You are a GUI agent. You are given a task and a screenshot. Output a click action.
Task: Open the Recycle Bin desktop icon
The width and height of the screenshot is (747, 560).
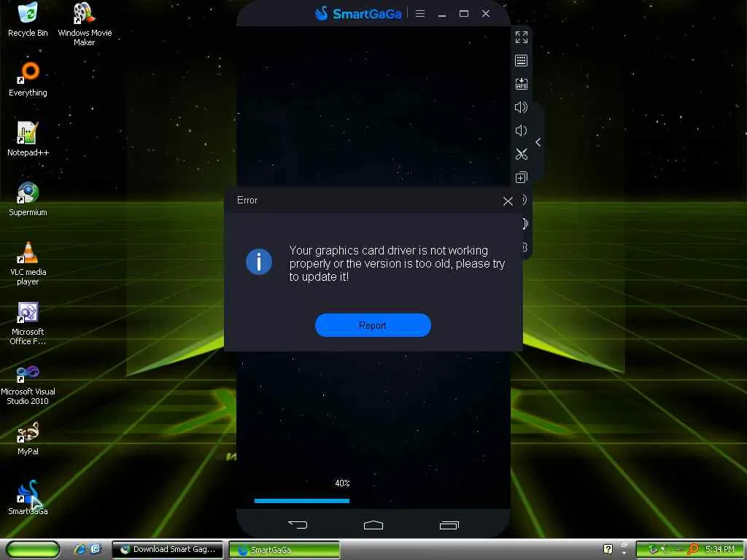click(28, 19)
